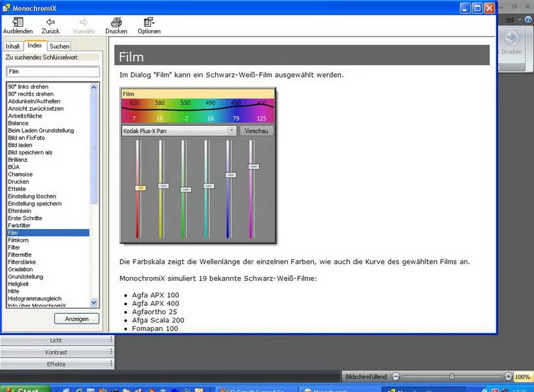The image size is (534, 392).
Task: Go back with the Zurück arrow
Action: 50,22
